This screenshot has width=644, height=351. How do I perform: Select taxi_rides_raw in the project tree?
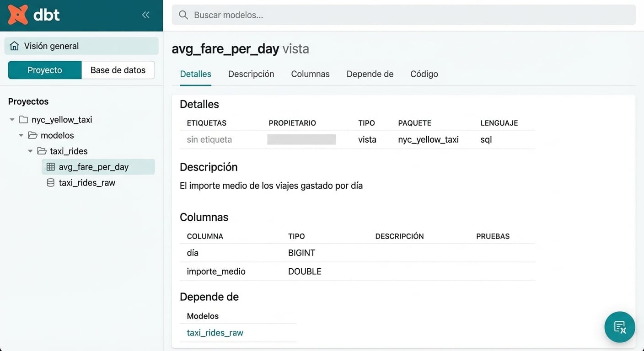[x=87, y=182]
